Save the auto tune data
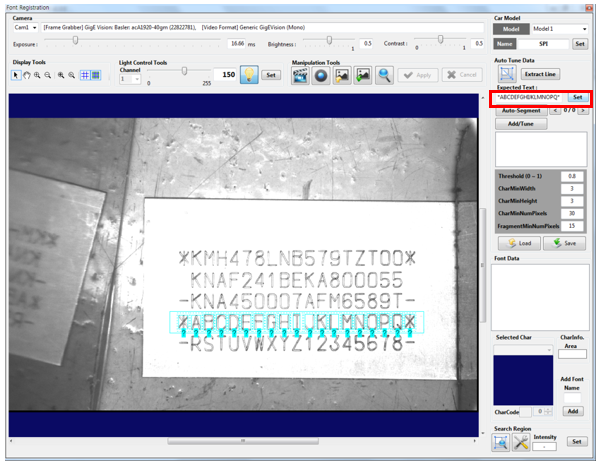Screen dimensions: 603x466 click(x=565, y=243)
